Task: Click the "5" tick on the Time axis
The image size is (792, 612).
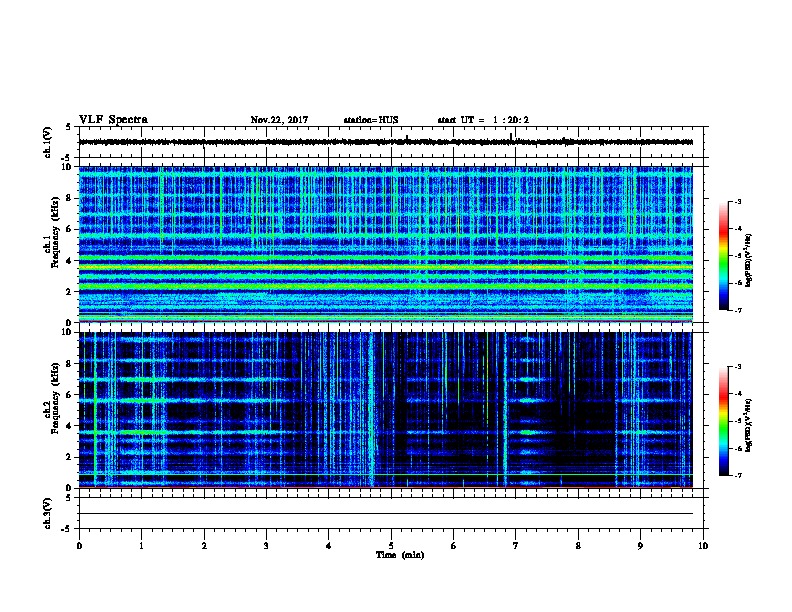Action: [x=391, y=546]
